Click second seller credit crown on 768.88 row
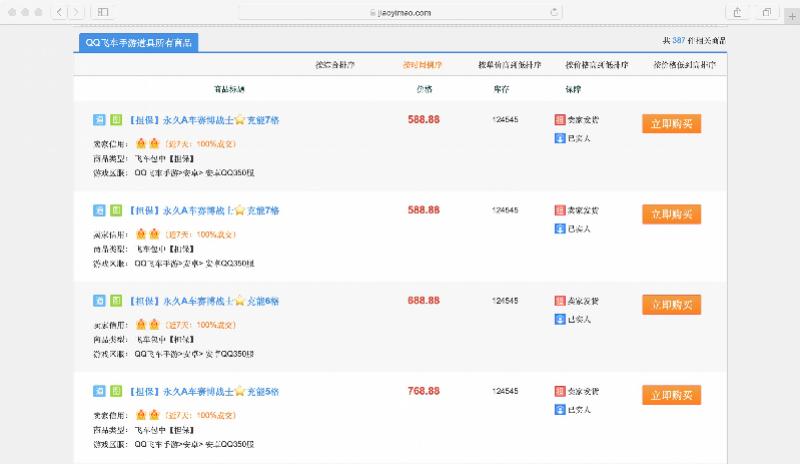 tap(154, 415)
